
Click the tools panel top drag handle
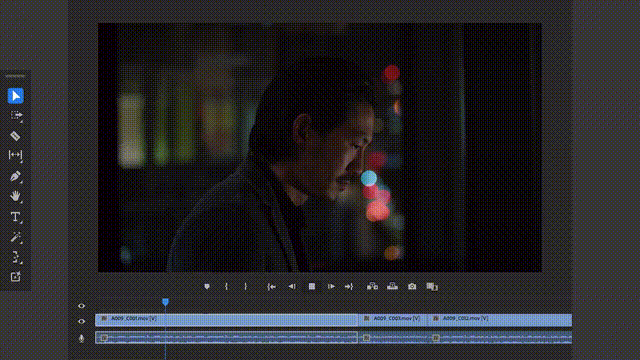(x=16, y=76)
